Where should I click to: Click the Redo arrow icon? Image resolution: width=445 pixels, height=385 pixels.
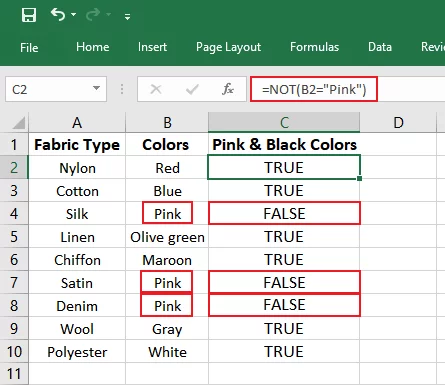click(x=93, y=14)
